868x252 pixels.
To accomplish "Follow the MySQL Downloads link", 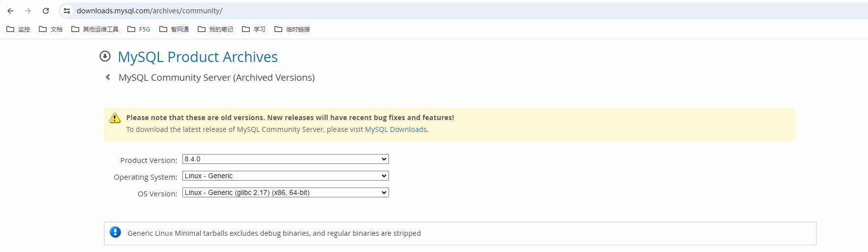I will tap(396, 129).
